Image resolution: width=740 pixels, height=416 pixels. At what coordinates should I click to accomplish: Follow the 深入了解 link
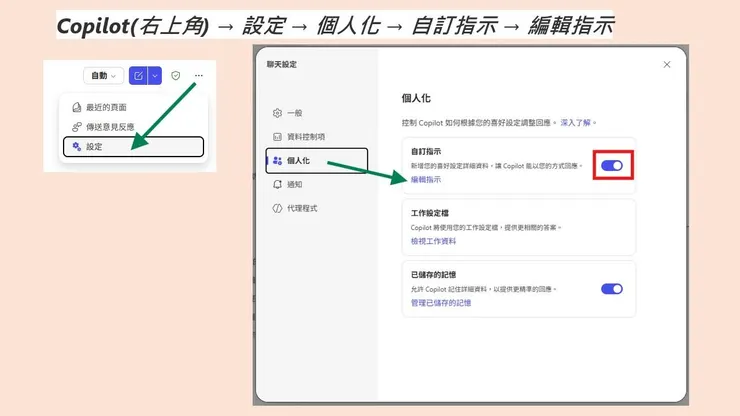click(x=575, y=123)
